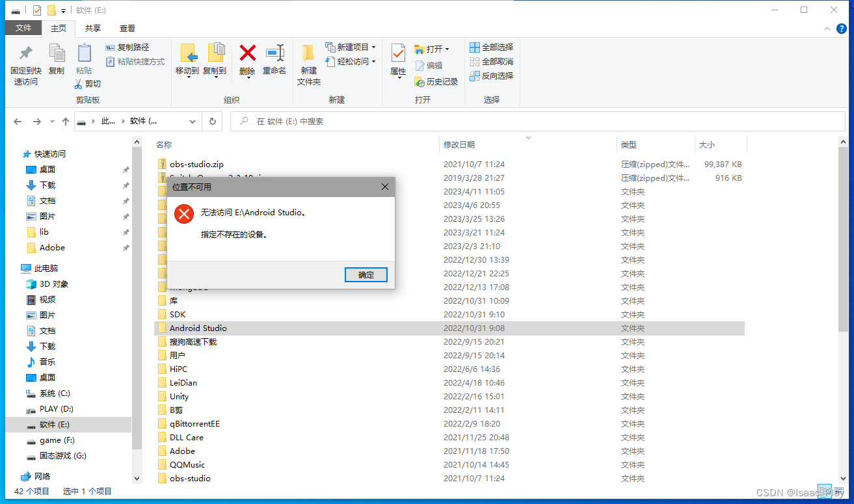Select lib in the quick access list
854x504 pixels.
pyautogui.click(x=44, y=232)
